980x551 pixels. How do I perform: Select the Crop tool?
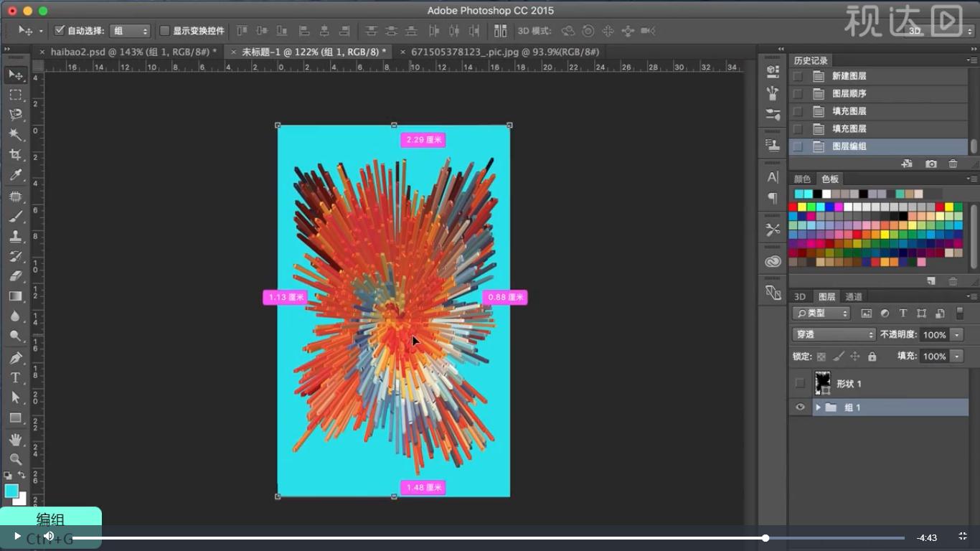(x=15, y=155)
